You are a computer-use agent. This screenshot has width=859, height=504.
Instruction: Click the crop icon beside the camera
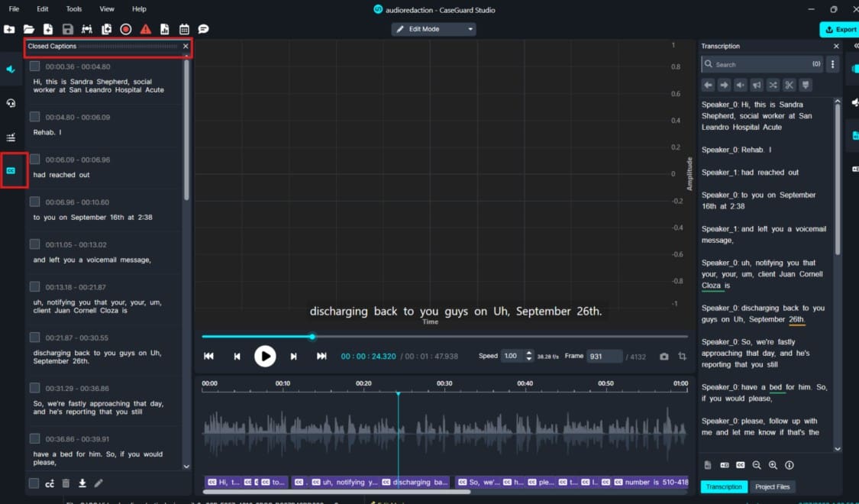(x=682, y=357)
